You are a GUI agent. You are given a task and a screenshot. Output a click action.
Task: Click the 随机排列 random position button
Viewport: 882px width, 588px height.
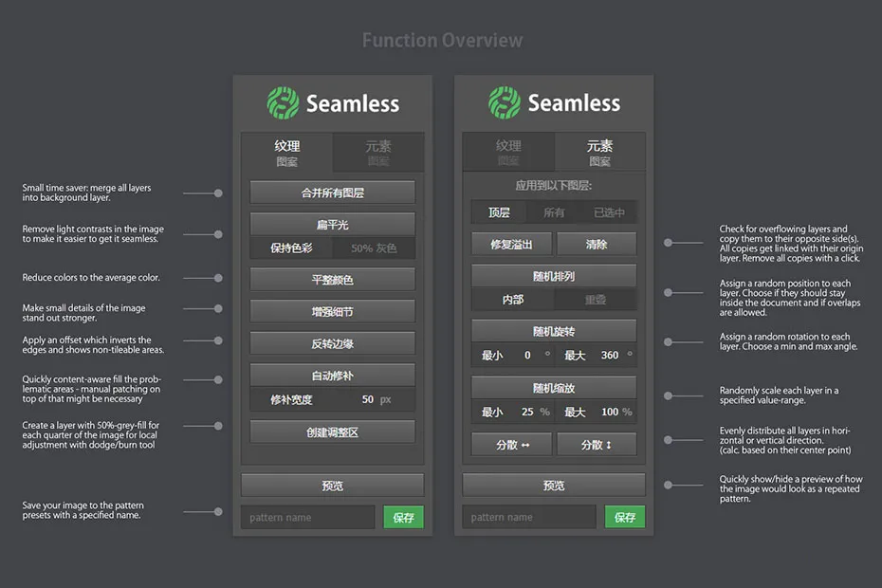click(554, 276)
